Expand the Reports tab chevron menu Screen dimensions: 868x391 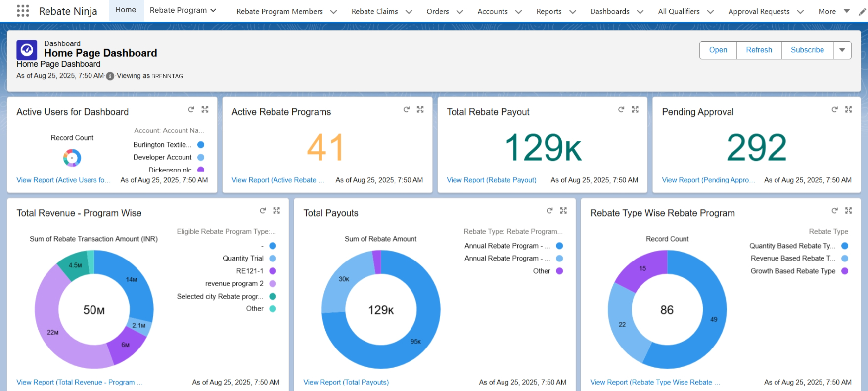tap(572, 12)
